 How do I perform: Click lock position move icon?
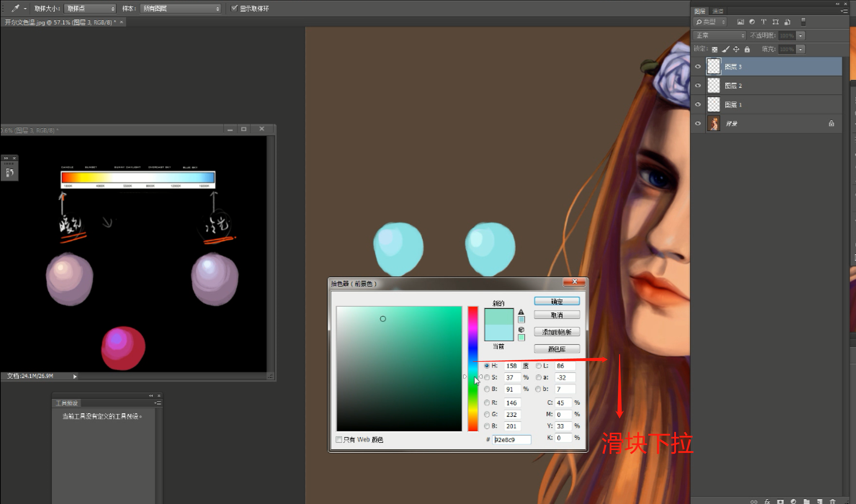pos(736,49)
